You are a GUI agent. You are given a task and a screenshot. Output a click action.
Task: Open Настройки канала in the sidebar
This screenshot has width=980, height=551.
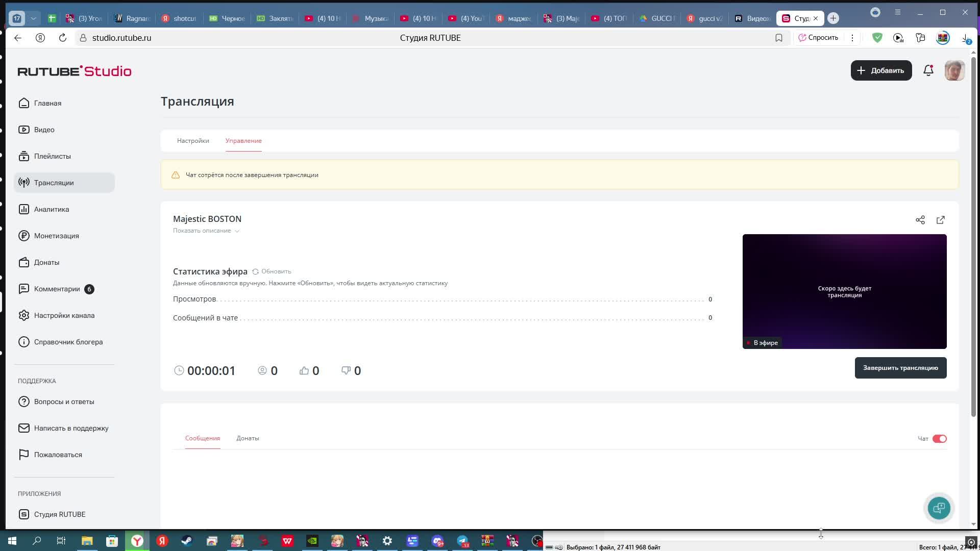pos(64,315)
